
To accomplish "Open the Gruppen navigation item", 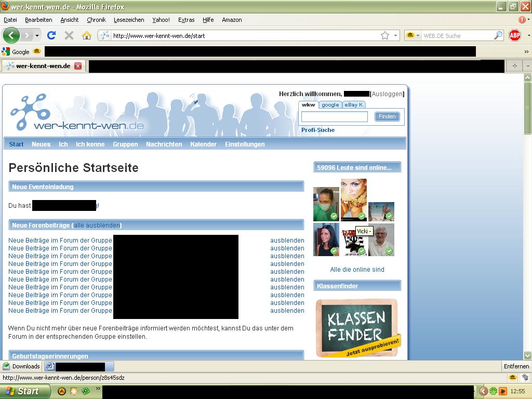I will (126, 144).
